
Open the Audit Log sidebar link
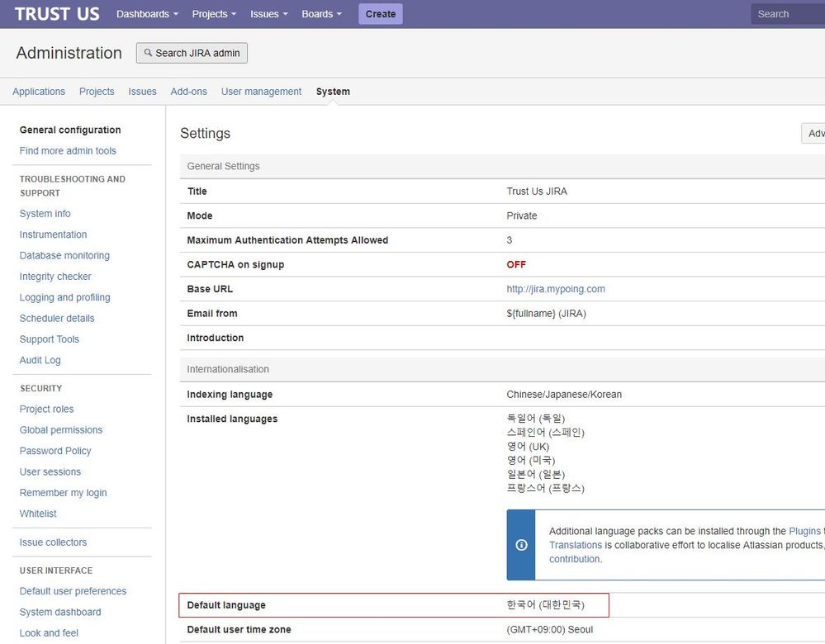coord(40,360)
